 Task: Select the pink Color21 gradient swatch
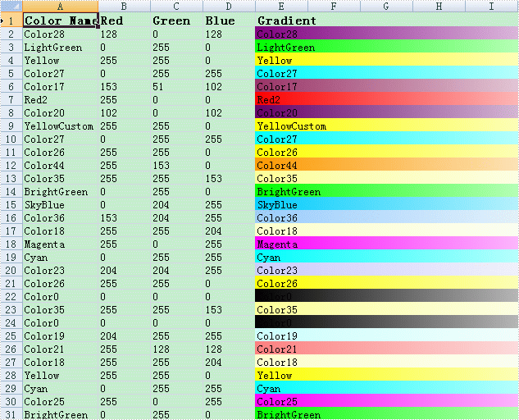pos(385,349)
